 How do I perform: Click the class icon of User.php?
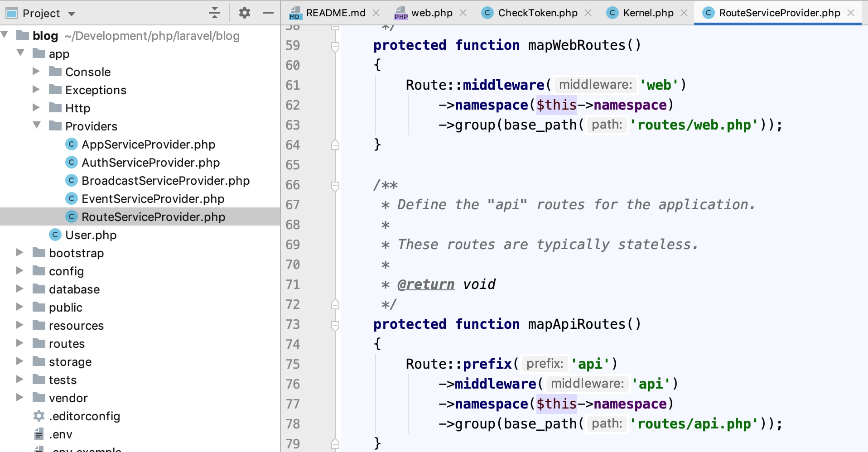tap(55, 235)
